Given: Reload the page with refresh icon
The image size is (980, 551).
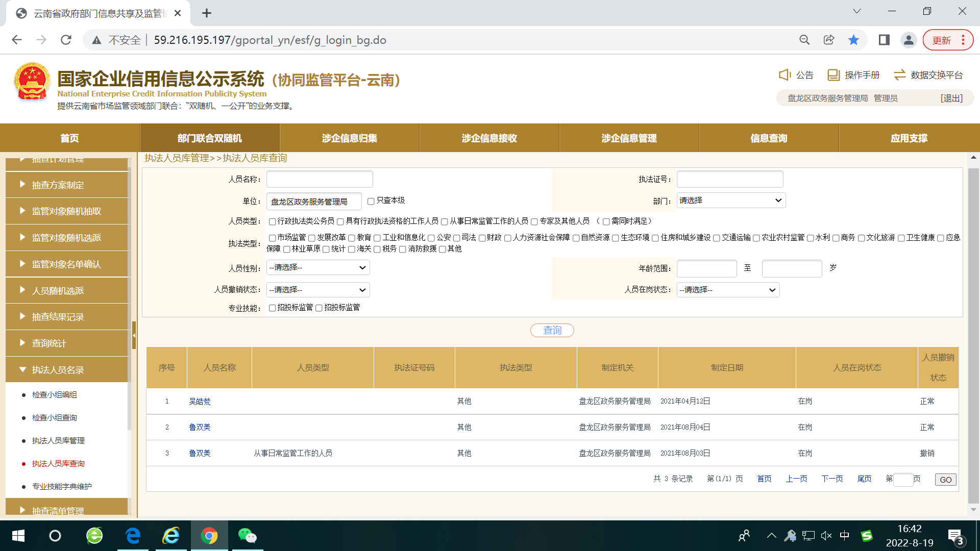Looking at the screenshot, I should (x=66, y=40).
